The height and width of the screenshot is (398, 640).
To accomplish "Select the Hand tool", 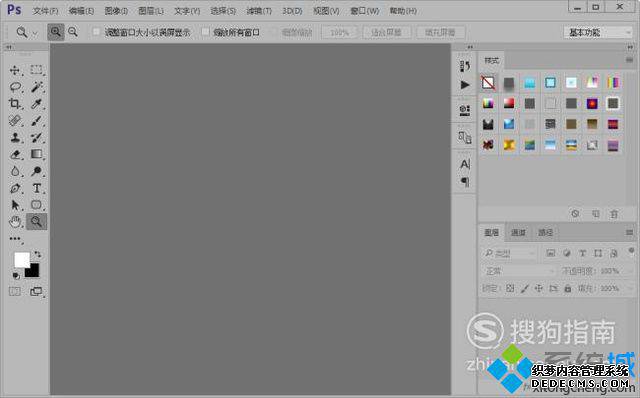I will [x=15, y=222].
